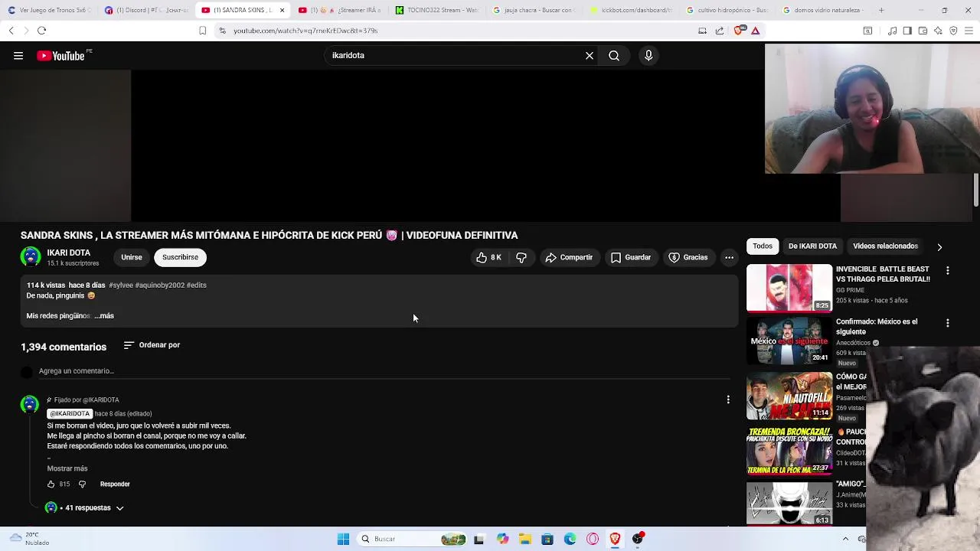Start voice search with the microphone

click(x=648, y=56)
